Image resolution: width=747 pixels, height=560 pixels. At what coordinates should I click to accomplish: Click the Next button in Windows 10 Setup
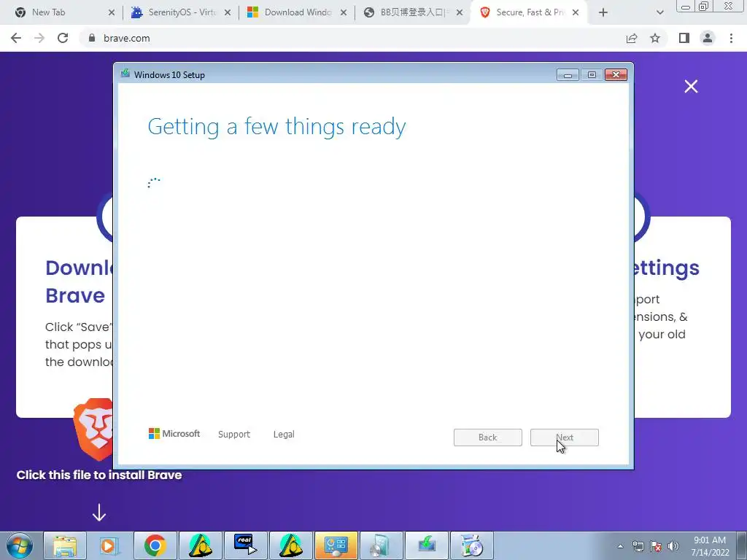[565, 437]
